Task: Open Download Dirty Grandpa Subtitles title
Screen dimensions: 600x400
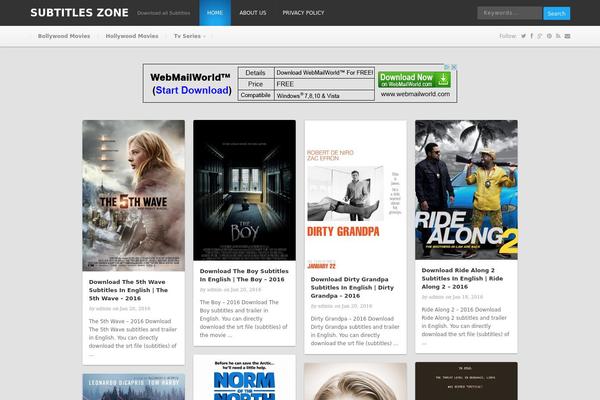Action: coord(352,287)
